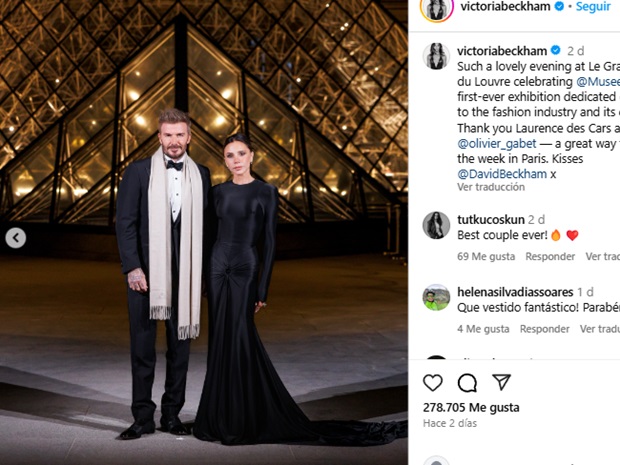Open helenasilvadiassoares username link
The width and height of the screenshot is (620, 465).
click(x=515, y=292)
